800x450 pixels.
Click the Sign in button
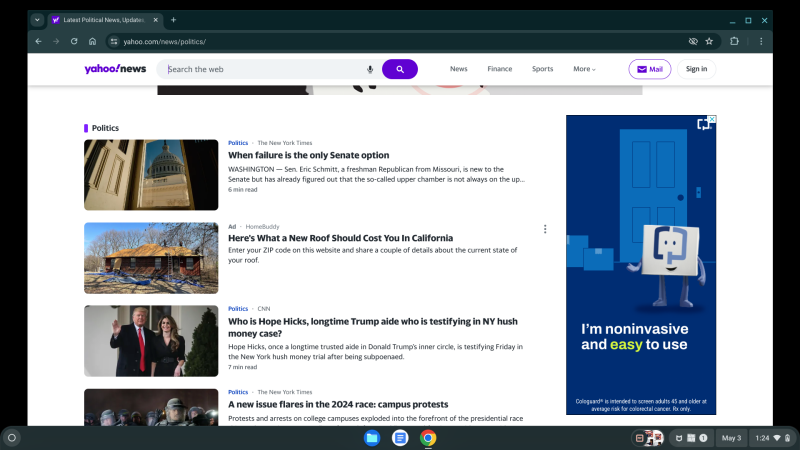[x=696, y=69]
